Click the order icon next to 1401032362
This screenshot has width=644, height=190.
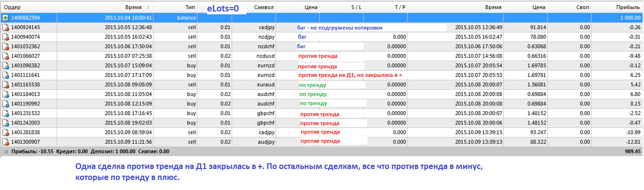pyautogui.click(x=5, y=46)
